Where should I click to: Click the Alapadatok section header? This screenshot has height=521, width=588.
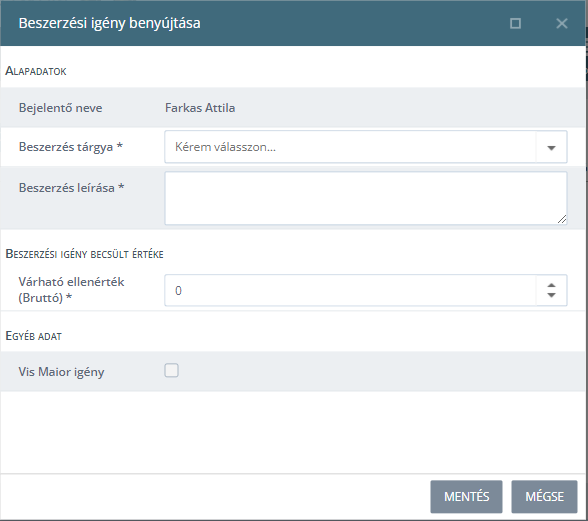click(36, 71)
